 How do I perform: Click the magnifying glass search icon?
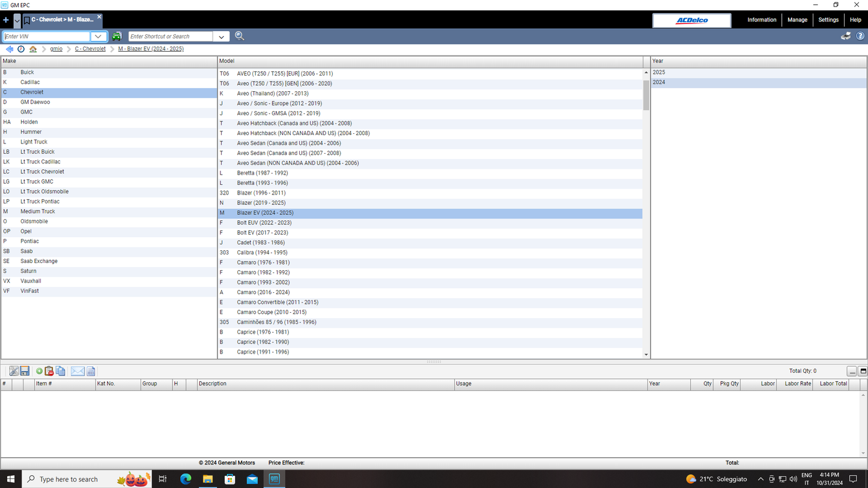click(240, 36)
